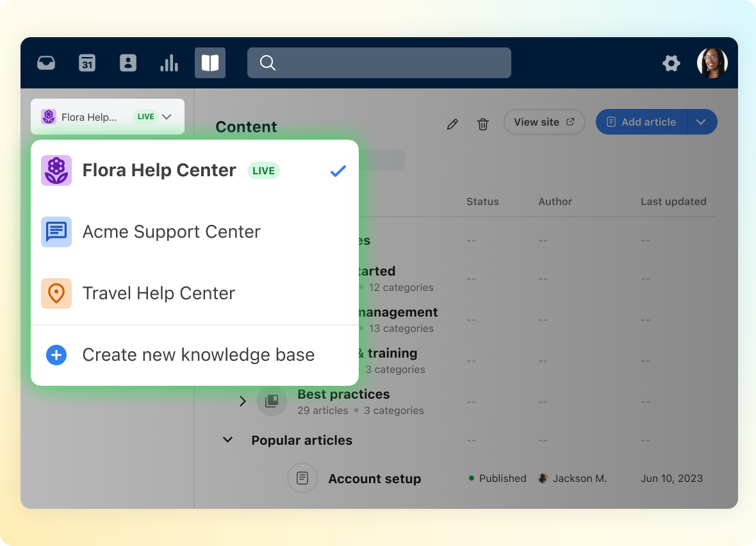Open the Add article dropdown arrow
The image size is (756, 546).
click(702, 122)
